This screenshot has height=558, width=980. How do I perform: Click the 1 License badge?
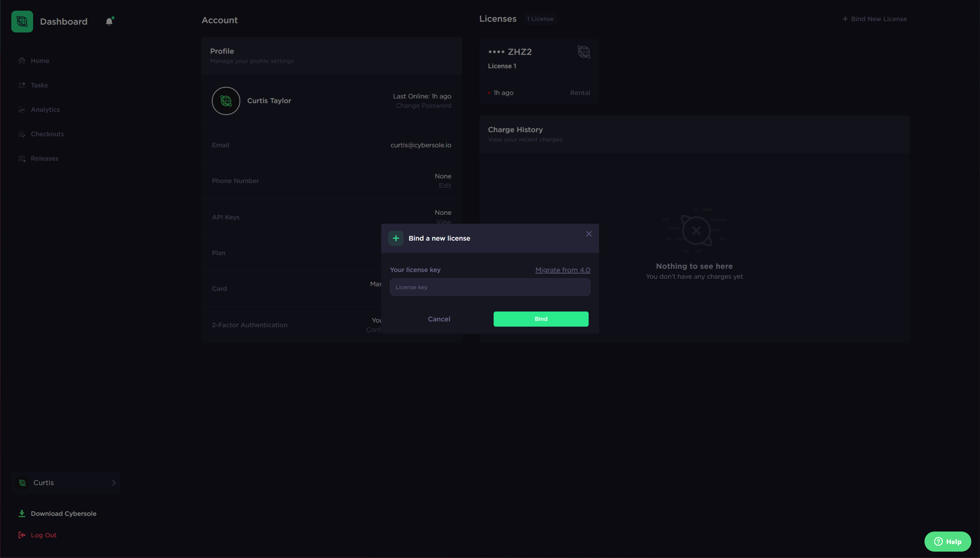(x=540, y=19)
